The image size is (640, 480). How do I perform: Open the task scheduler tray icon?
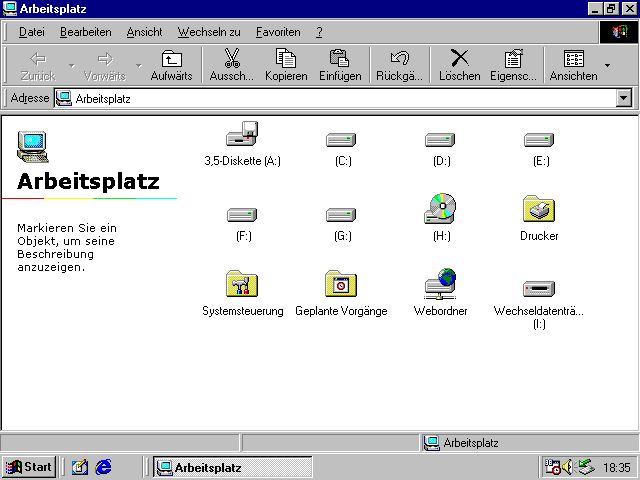click(x=553, y=467)
